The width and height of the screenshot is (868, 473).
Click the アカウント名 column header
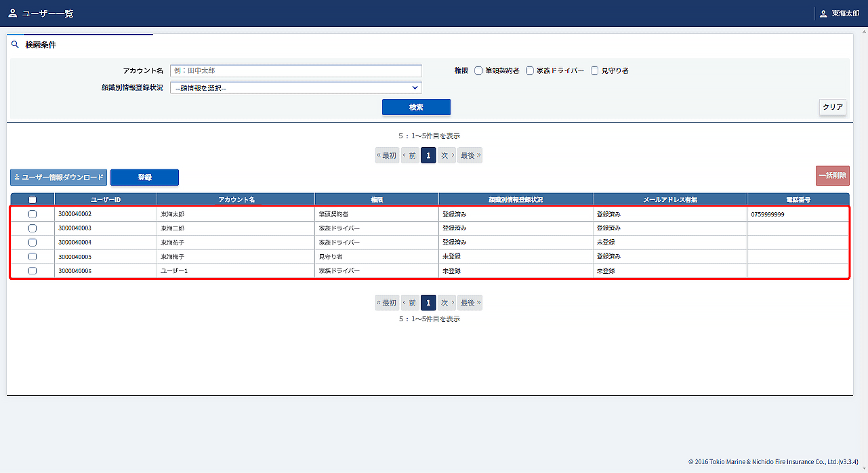(x=236, y=200)
